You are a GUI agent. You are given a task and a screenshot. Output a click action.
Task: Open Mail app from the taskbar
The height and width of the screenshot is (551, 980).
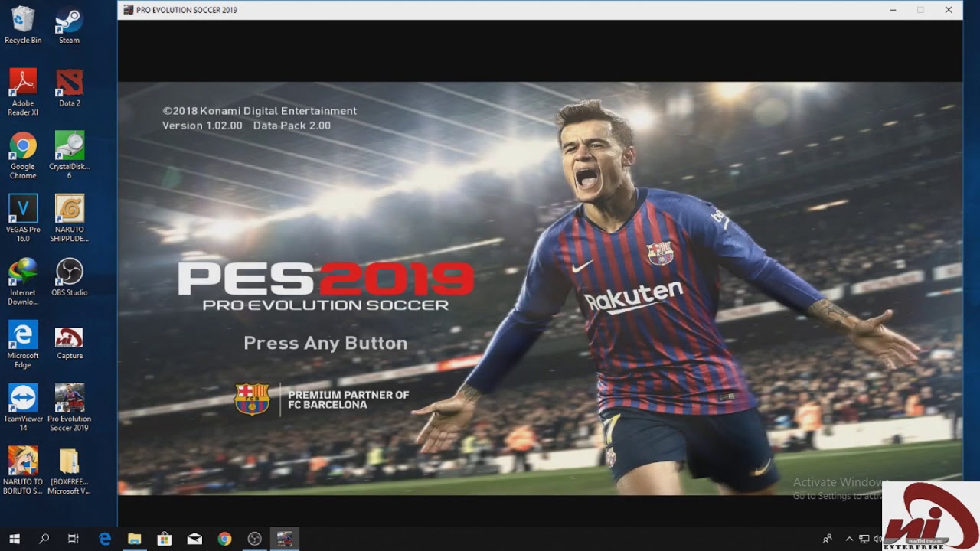(194, 539)
